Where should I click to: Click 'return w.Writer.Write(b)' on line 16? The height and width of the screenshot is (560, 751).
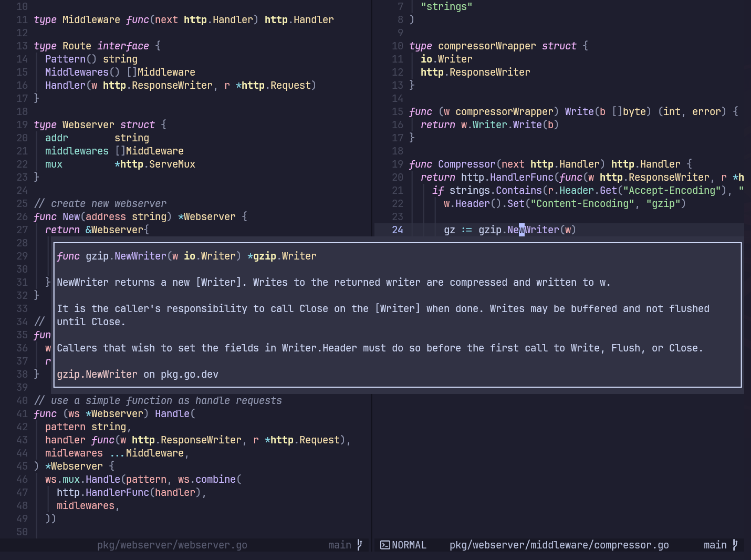490,125
